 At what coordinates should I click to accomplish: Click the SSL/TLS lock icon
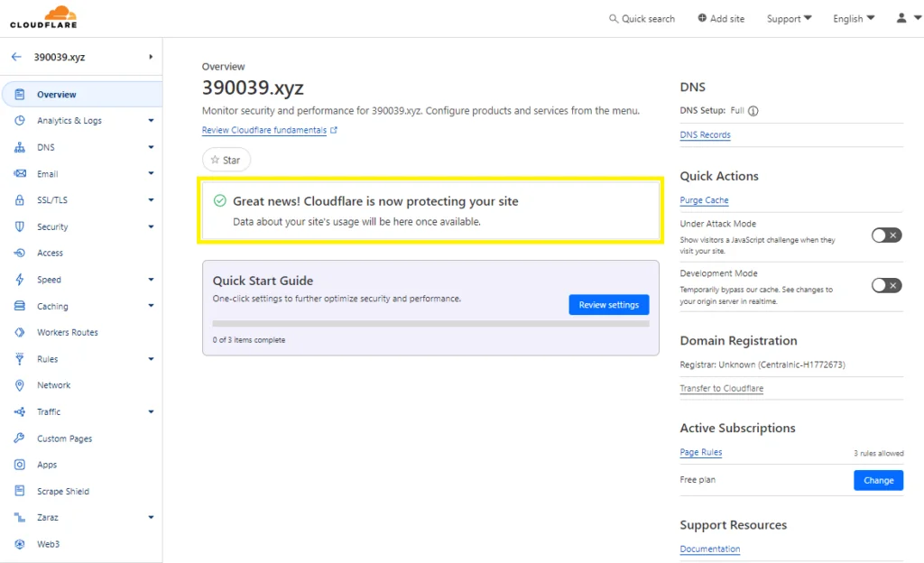pos(20,199)
